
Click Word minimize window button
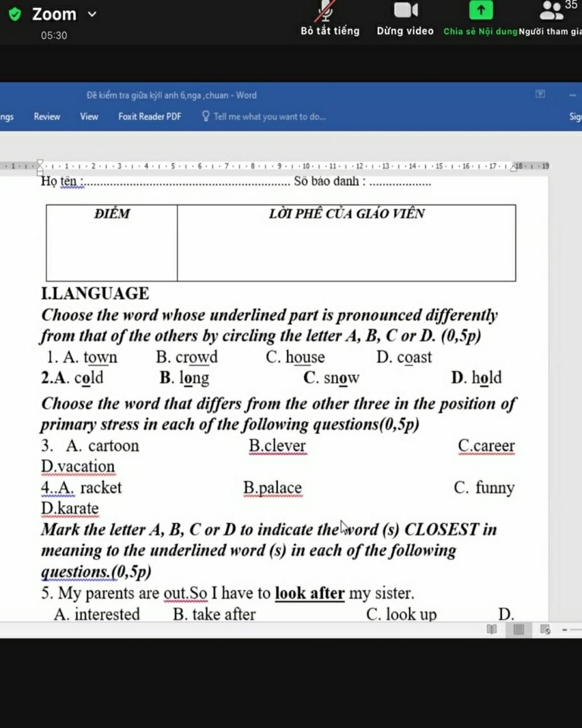point(573,94)
